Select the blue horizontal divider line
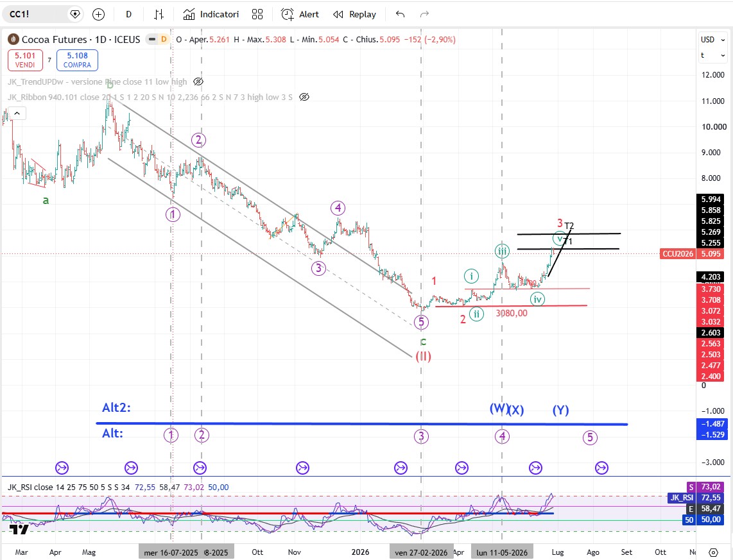This screenshot has height=560, width=733. tap(361, 423)
